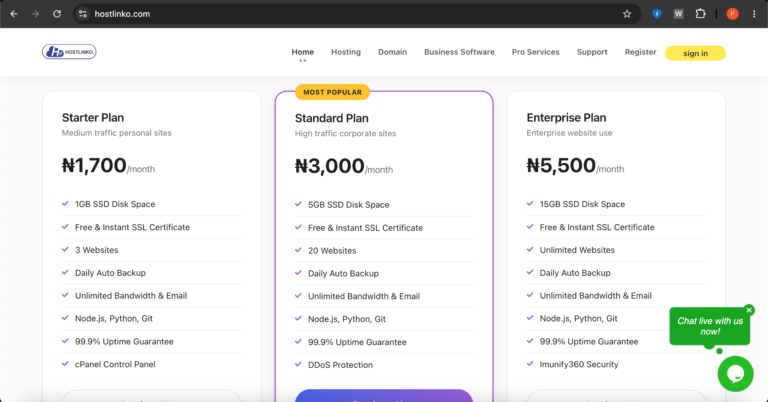Open the Bitwarden shield extension icon
This screenshot has height=402, width=768.
pyautogui.click(x=657, y=14)
